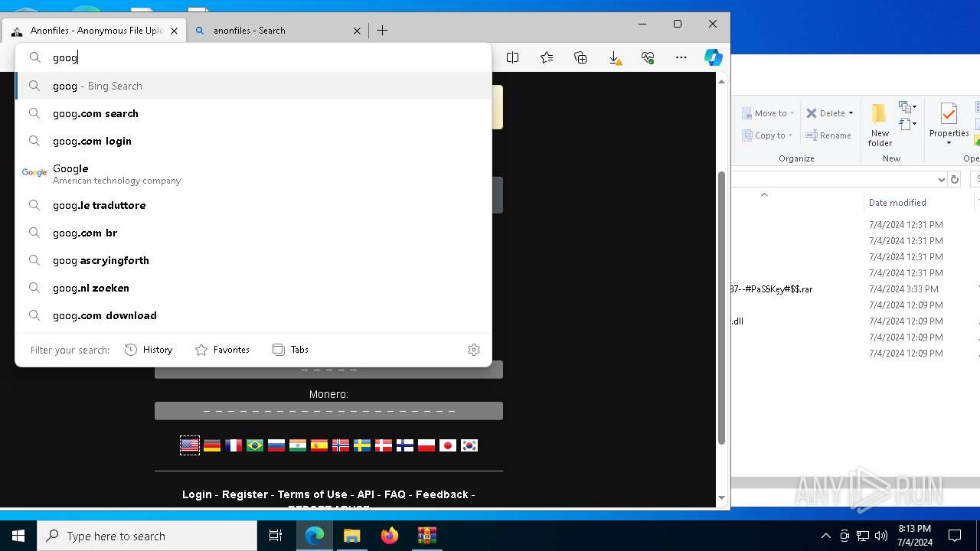The width and height of the screenshot is (980, 551).
Task: Refresh the Explorer address bar
Action: coord(954,179)
